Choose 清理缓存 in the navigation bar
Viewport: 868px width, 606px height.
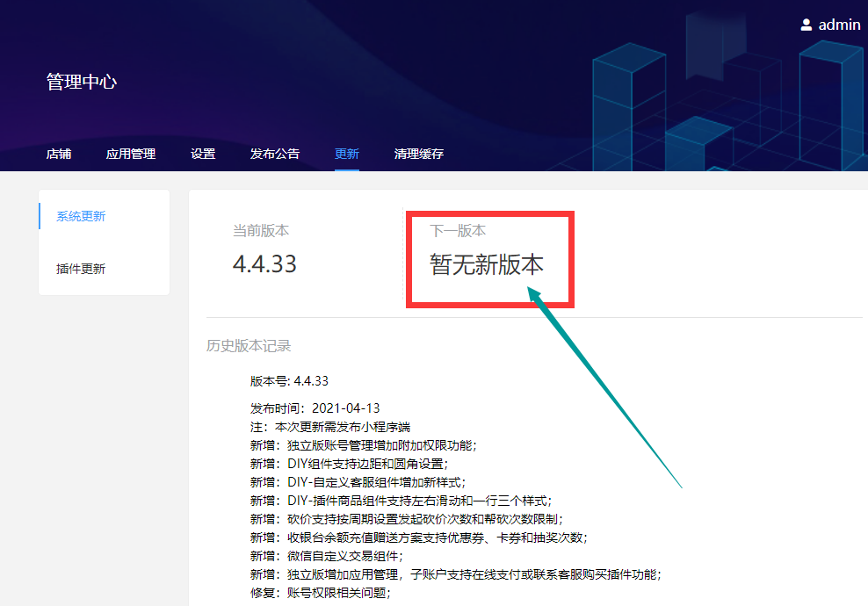[419, 154]
